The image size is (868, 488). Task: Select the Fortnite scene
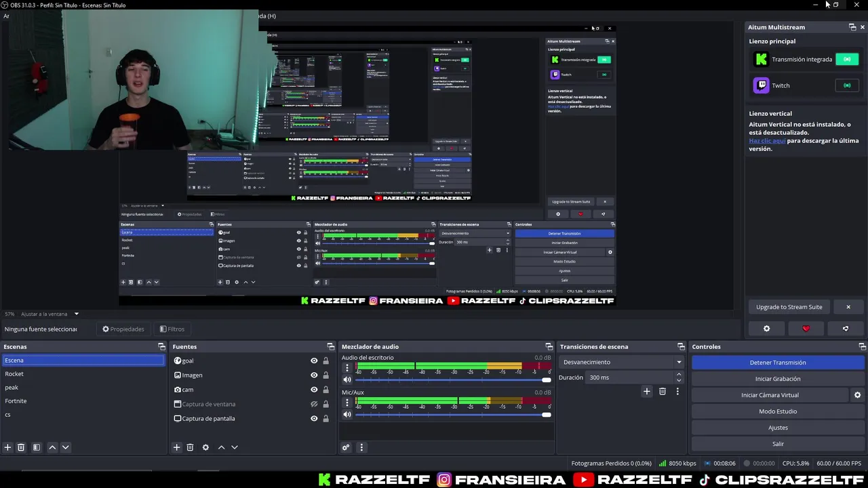(83, 401)
